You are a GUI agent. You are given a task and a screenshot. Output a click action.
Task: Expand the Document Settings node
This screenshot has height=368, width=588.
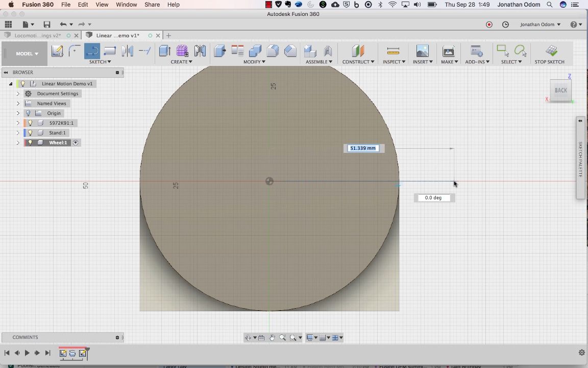pyautogui.click(x=18, y=94)
